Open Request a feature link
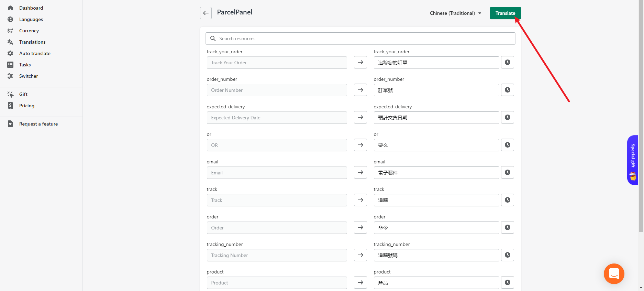The width and height of the screenshot is (644, 291). click(x=38, y=124)
